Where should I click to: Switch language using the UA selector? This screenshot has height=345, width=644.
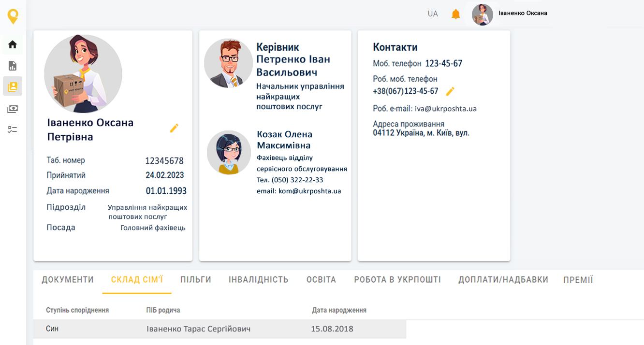(433, 14)
